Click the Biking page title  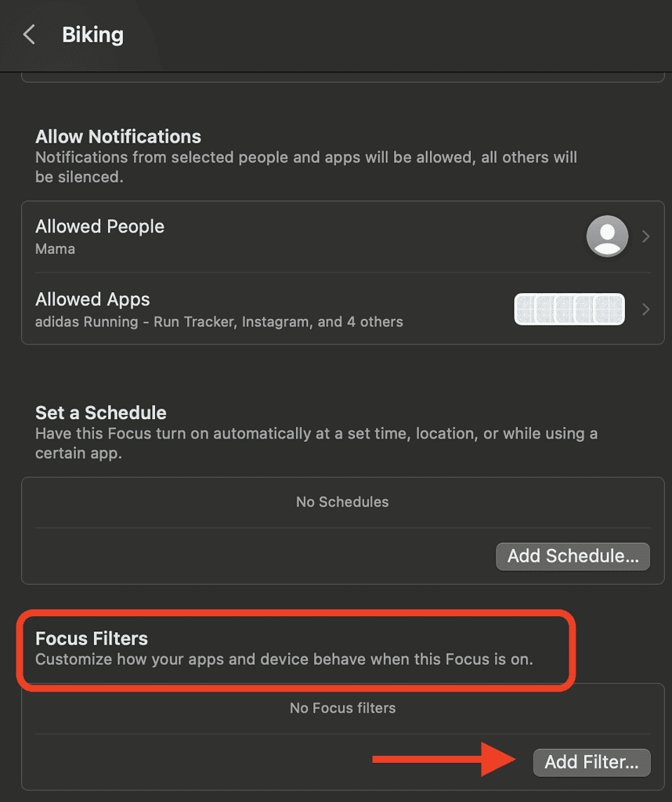tap(92, 34)
